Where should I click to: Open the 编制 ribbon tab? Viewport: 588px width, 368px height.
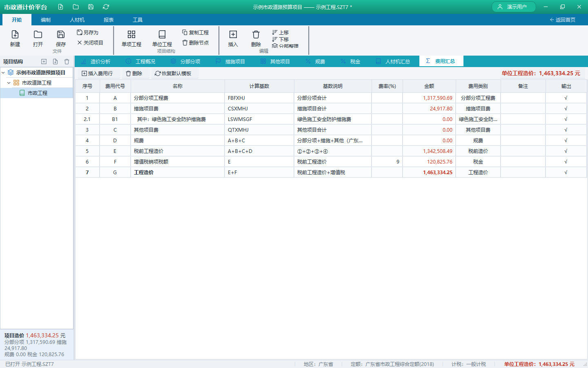(x=46, y=20)
